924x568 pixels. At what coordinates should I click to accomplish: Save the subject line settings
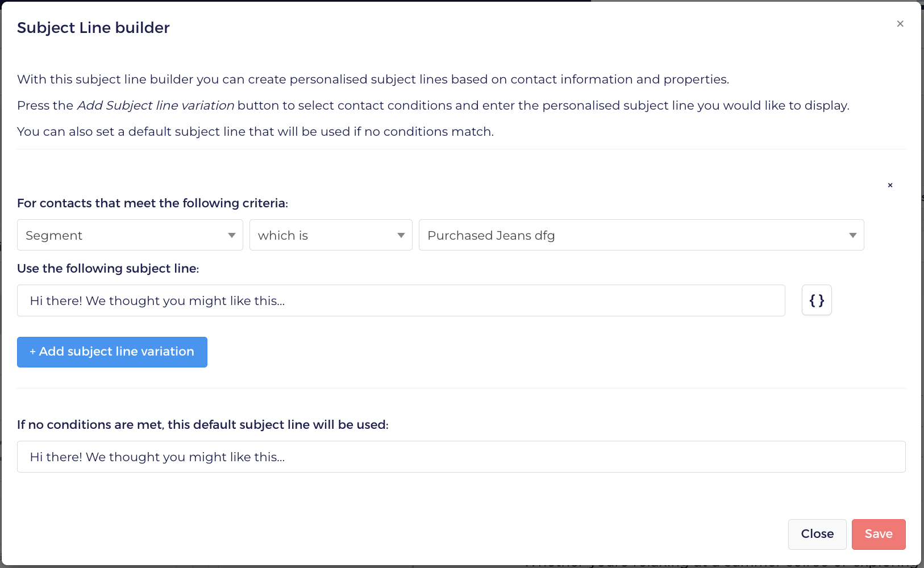879,534
